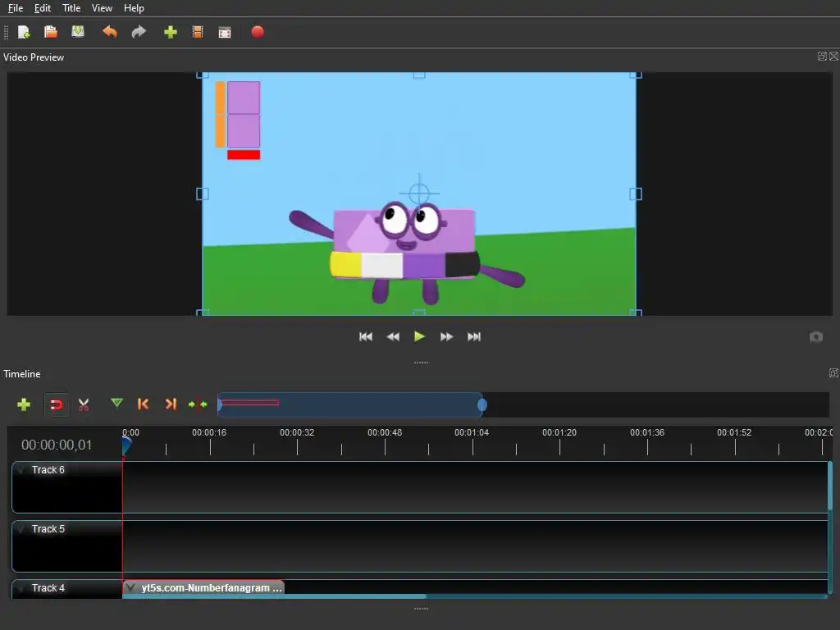Click the grey Redo arrow icon
Screen dimensions: 840x630
click(139, 32)
